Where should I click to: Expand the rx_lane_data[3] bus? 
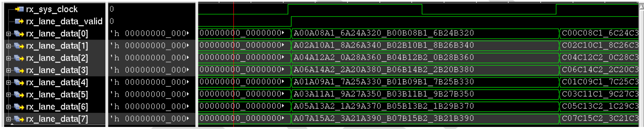9,70
